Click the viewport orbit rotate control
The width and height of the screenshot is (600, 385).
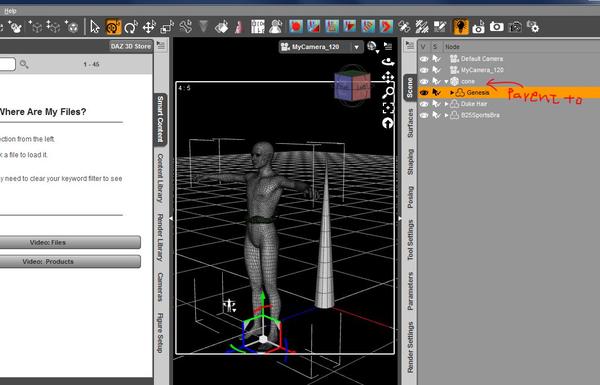388,62
